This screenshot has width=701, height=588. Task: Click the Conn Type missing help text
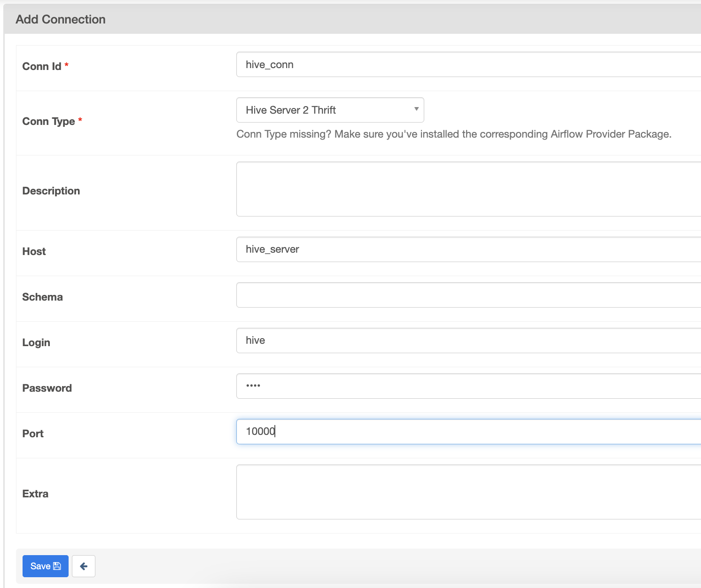(454, 134)
